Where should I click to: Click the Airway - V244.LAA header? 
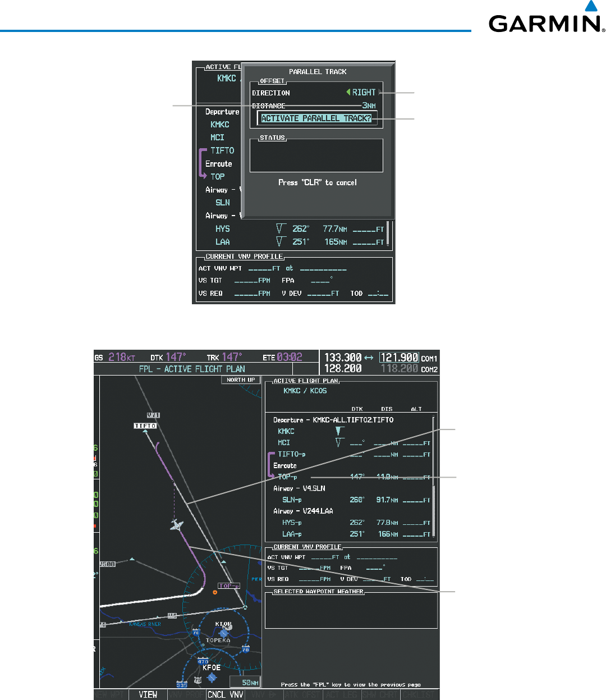click(303, 511)
